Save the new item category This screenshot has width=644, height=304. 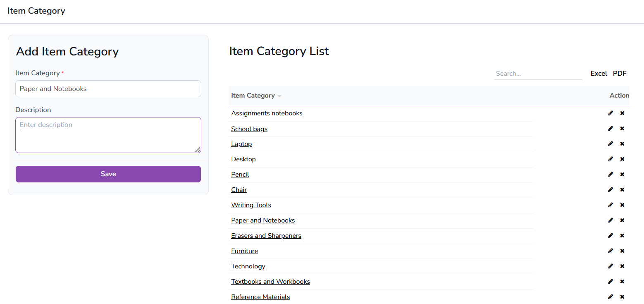[108, 174]
